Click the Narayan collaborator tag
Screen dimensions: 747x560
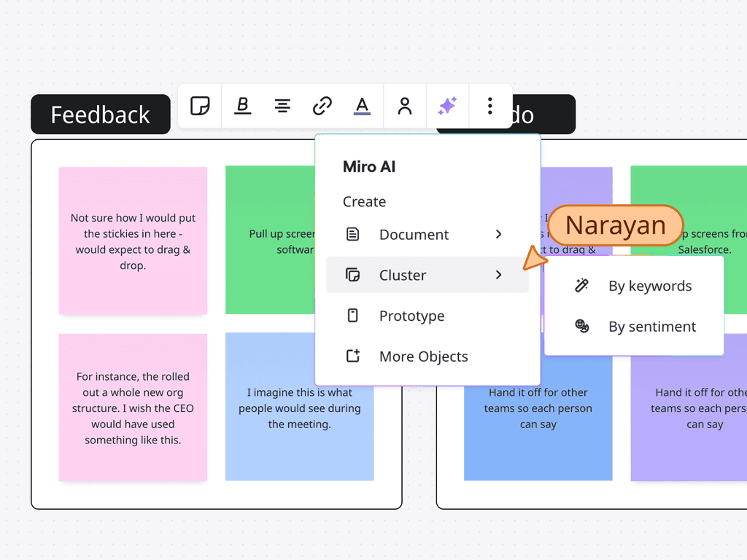pyautogui.click(x=615, y=225)
